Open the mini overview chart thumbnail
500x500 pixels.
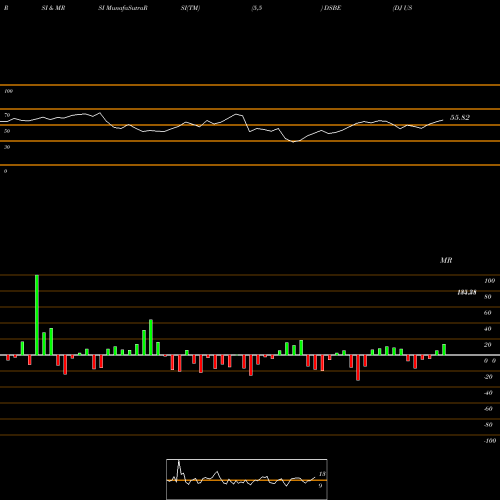[x=247, y=479]
